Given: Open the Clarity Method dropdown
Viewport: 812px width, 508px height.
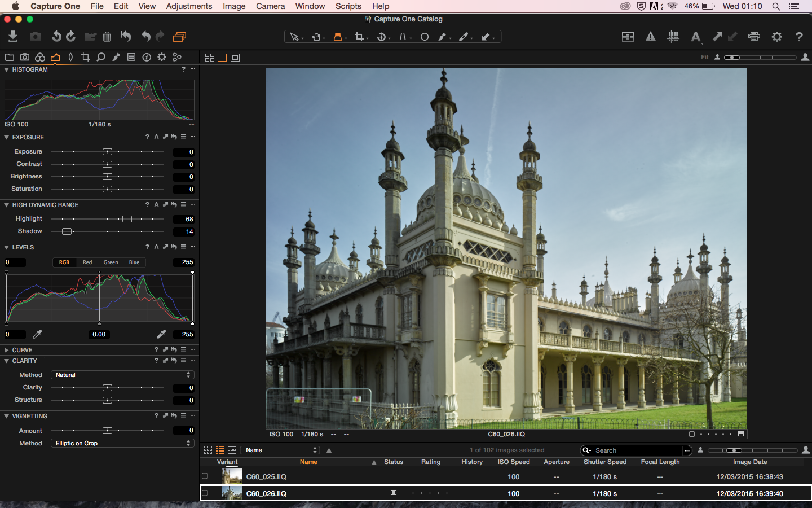Looking at the screenshot, I should (x=122, y=375).
